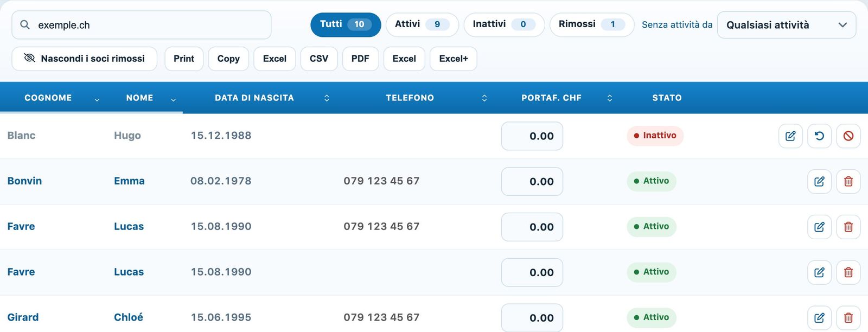The image size is (868, 332).
Task: Sort by the Nome column
Action: [x=145, y=98]
